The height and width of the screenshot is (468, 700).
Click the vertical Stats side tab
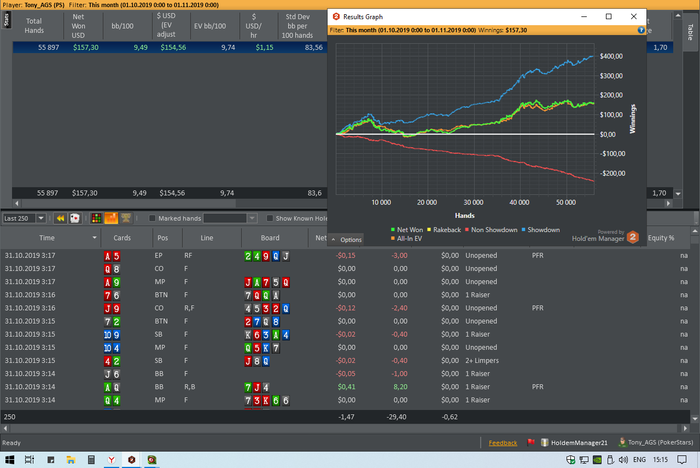(6, 20)
